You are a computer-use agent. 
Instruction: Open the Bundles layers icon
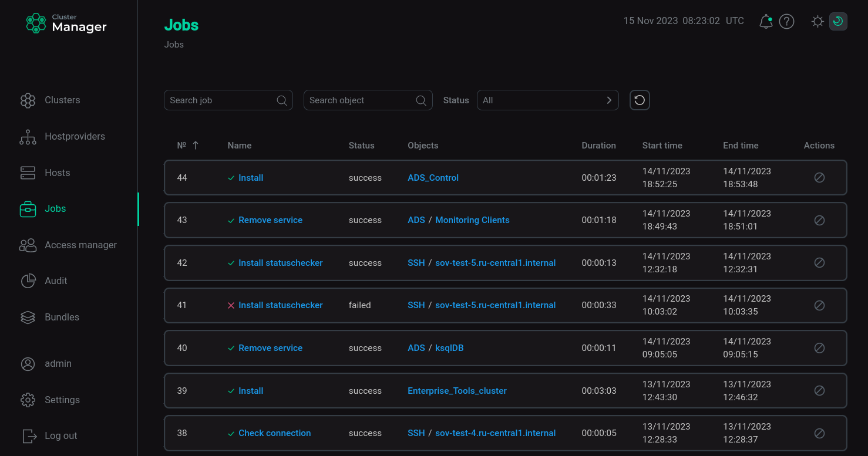[x=28, y=317]
